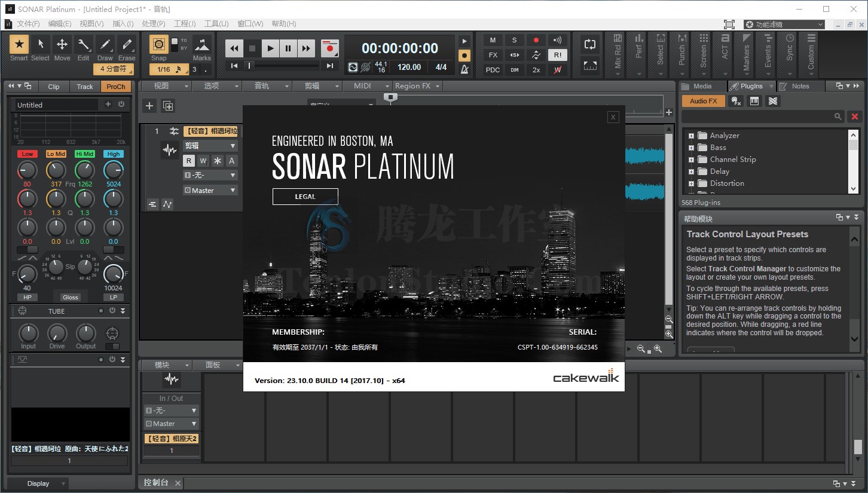Toggle track 1 Read automation R
The width and height of the screenshot is (868, 493).
click(189, 161)
